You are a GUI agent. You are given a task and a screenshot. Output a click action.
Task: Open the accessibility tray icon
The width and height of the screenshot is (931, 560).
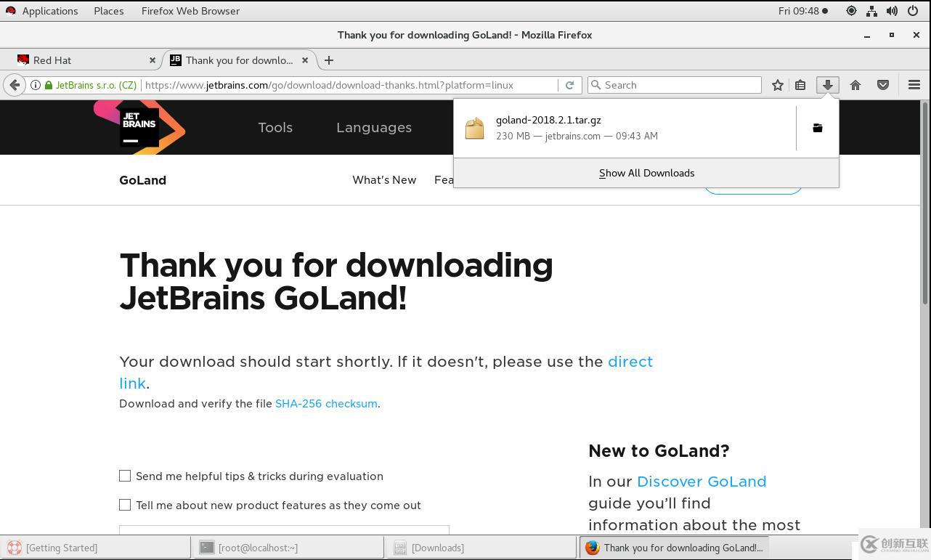click(x=851, y=11)
